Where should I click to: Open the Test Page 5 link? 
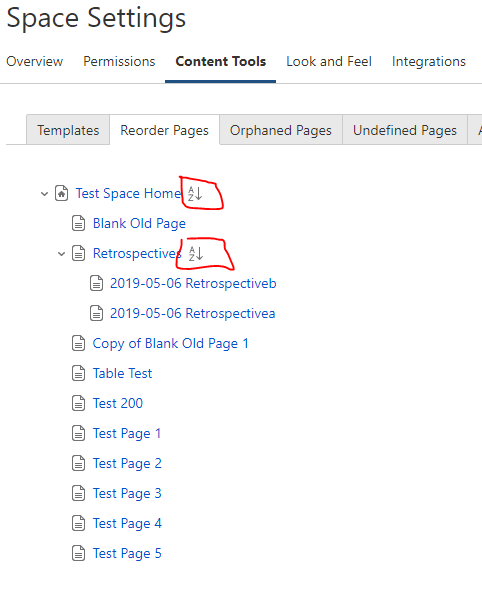(x=127, y=553)
